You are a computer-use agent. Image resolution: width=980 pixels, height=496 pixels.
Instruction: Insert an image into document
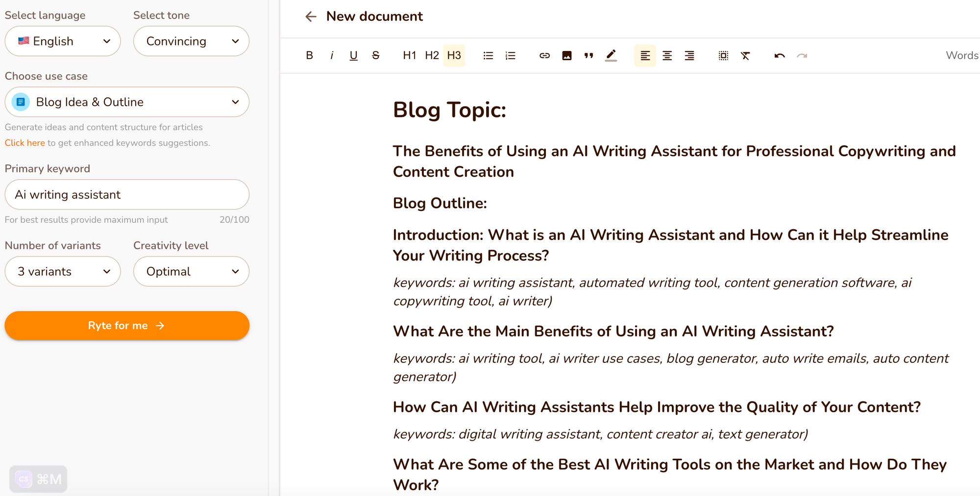(566, 55)
